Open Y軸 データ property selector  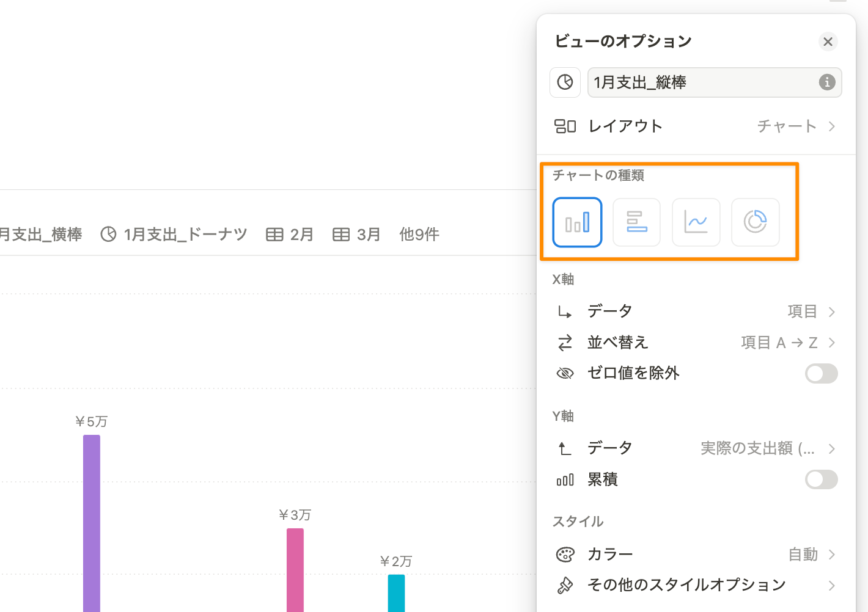pyautogui.click(x=695, y=448)
